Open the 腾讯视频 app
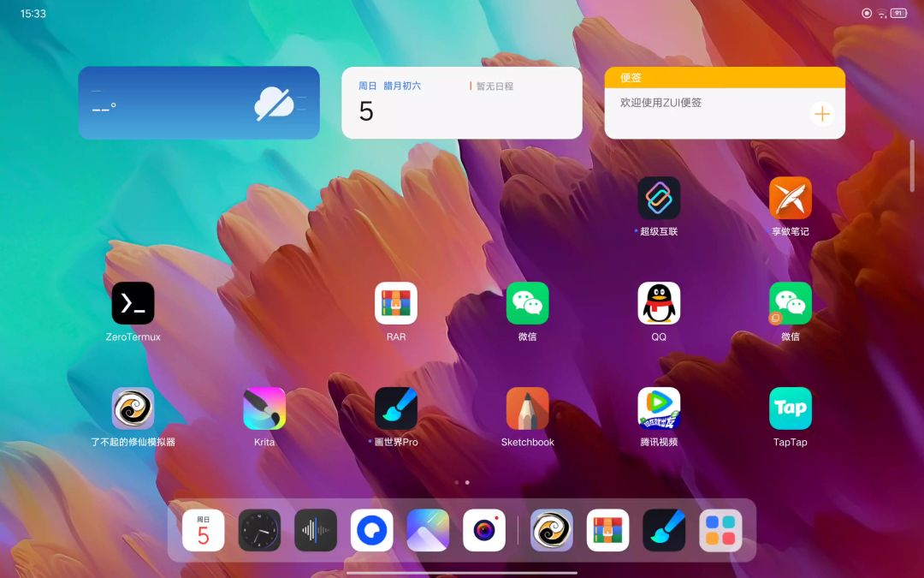Viewport: 924px width, 578px height. click(659, 409)
